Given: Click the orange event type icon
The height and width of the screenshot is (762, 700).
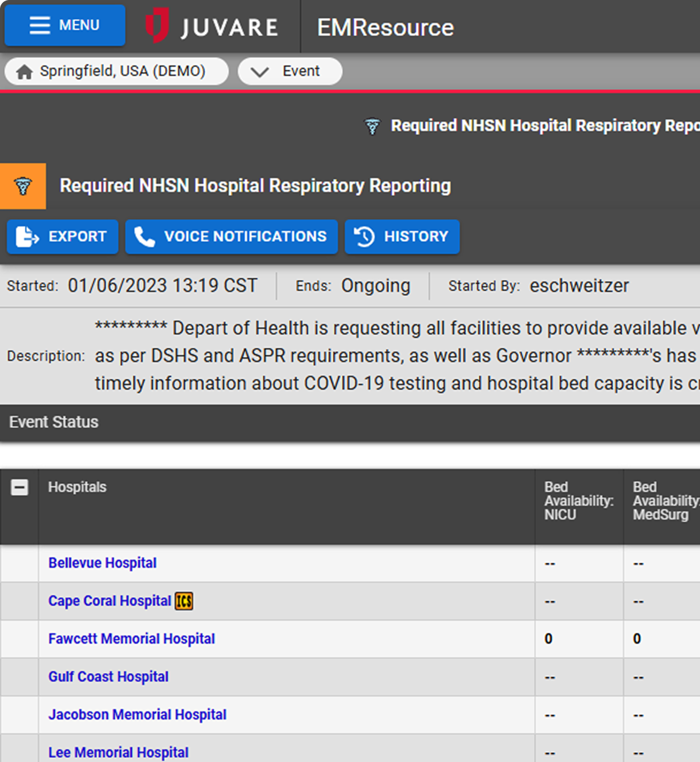Looking at the screenshot, I should coord(23,186).
